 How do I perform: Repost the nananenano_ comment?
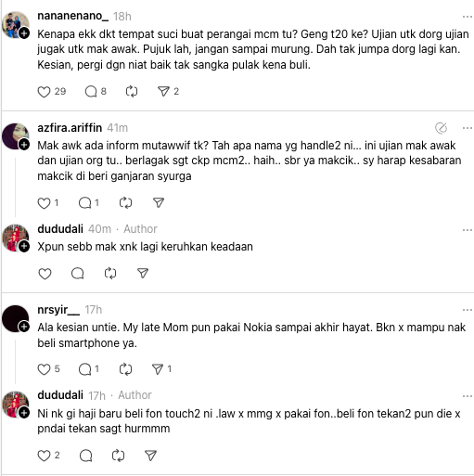click(132, 92)
